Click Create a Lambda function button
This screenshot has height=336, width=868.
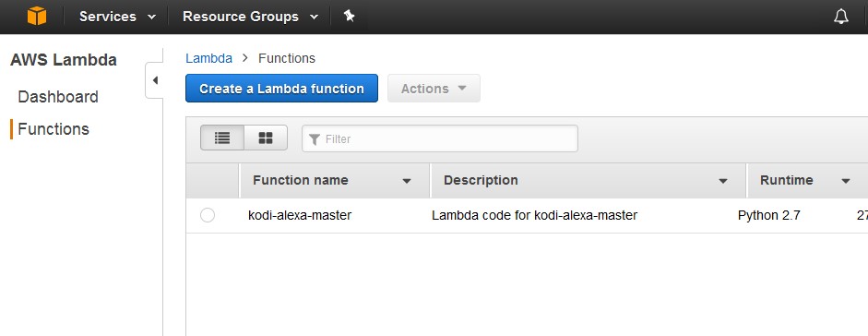(x=281, y=89)
